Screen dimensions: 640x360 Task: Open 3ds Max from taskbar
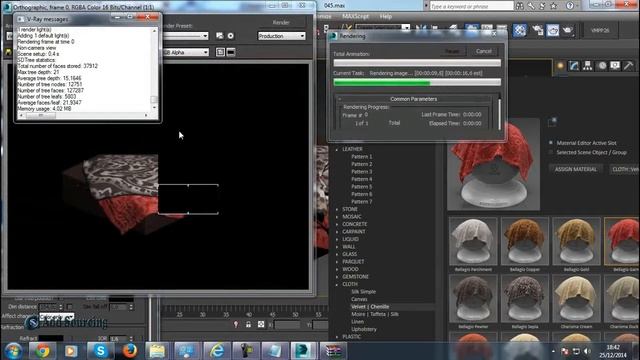coord(303,351)
